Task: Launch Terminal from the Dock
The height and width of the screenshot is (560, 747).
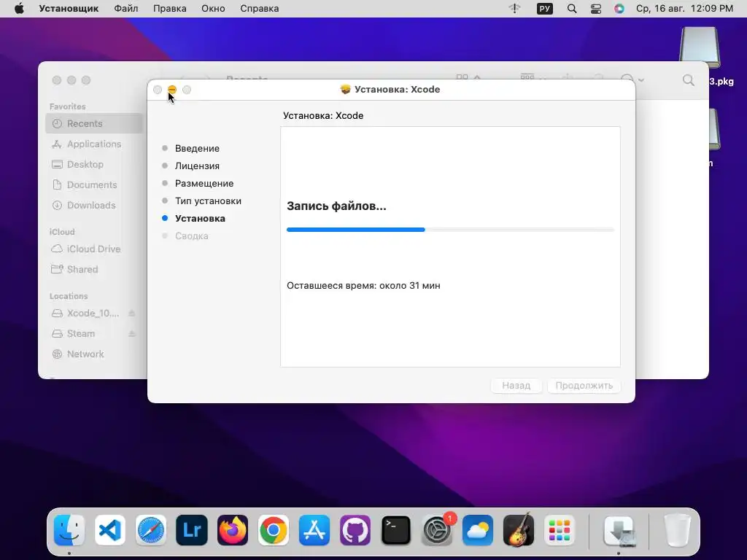Action: pos(396,530)
